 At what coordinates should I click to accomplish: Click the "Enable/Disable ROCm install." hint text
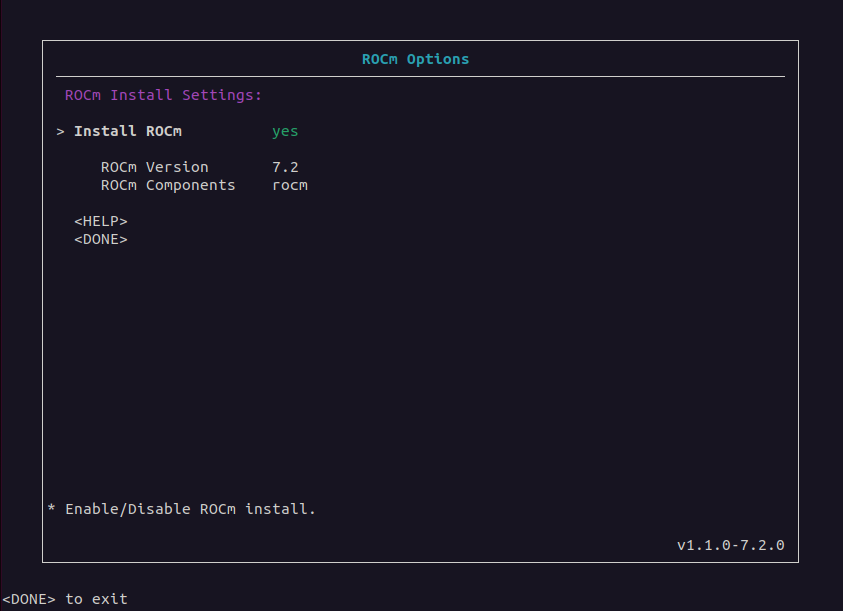point(190,510)
